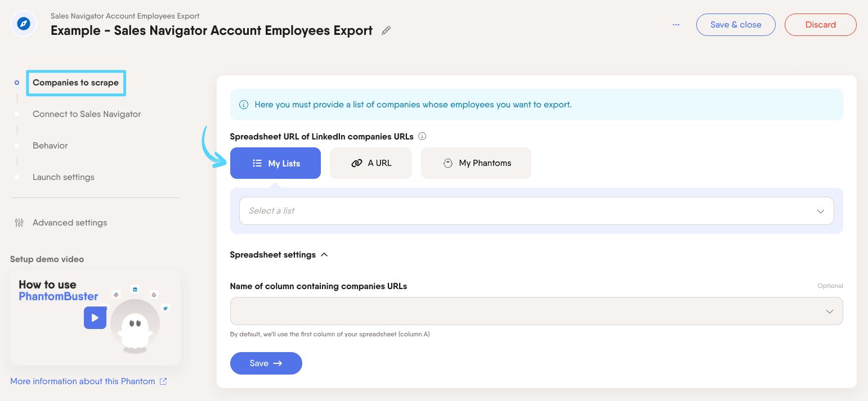Click the How to use PhantomBuster thumbnail

(96, 318)
